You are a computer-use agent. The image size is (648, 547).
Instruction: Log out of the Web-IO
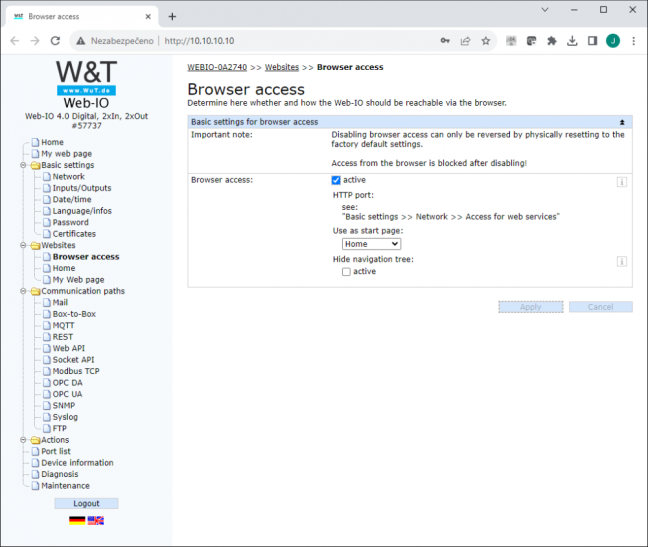[x=86, y=504]
